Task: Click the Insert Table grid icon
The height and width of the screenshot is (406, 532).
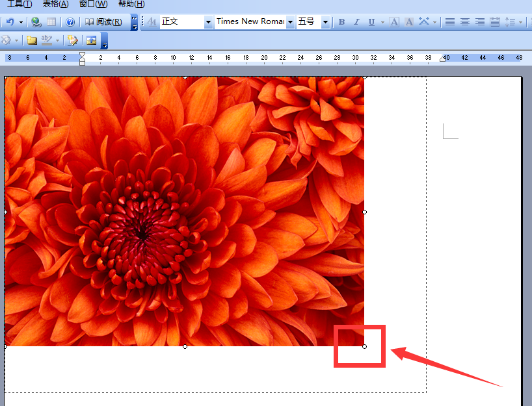Action: [51, 22]
